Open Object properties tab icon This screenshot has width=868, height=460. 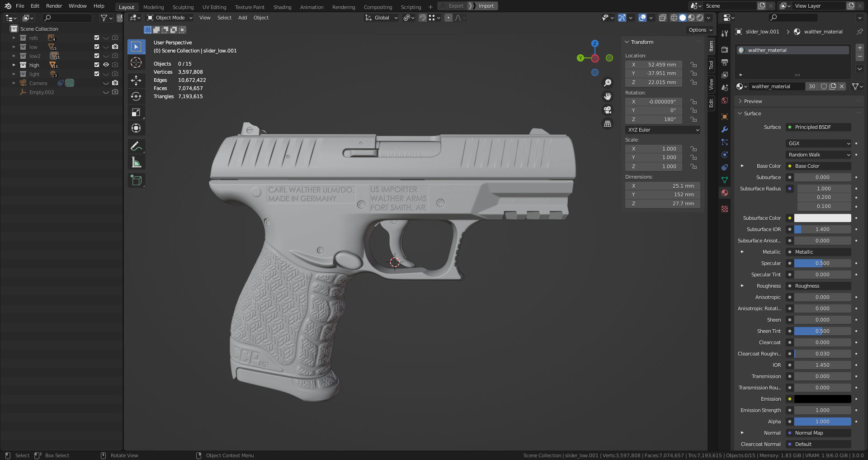tap(725, 117)
